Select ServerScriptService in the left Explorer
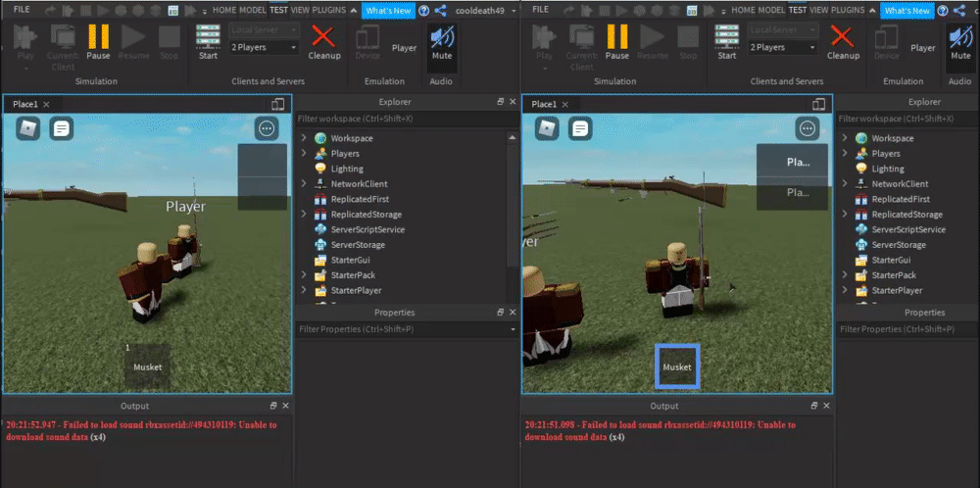This screenshot has height=488, width=980. pos(367,229)
